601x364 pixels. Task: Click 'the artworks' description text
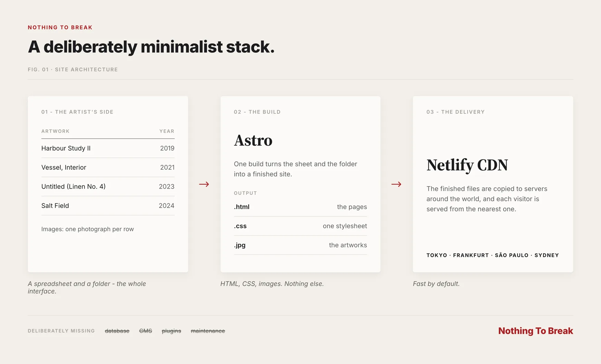pos(348,245)
